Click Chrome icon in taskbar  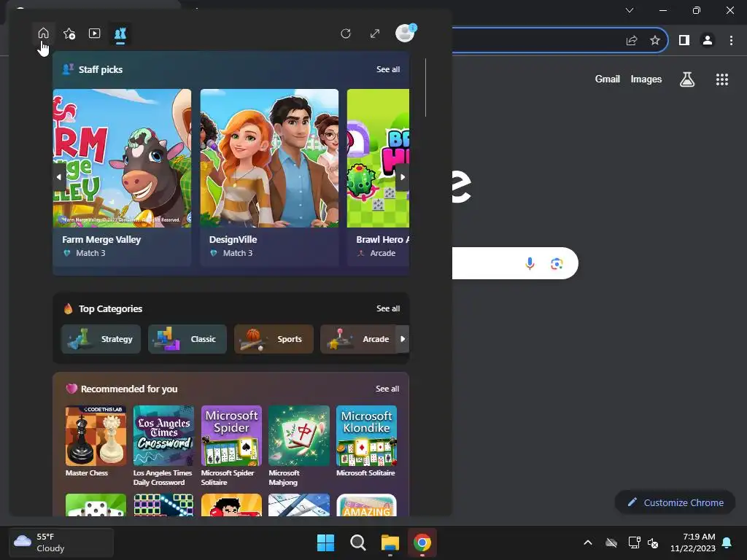422,542
